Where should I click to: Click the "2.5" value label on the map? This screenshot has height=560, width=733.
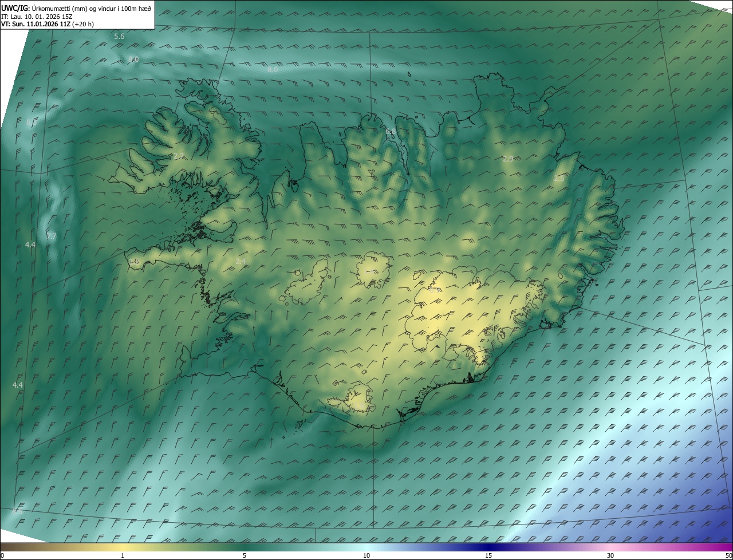coord(559,179)
